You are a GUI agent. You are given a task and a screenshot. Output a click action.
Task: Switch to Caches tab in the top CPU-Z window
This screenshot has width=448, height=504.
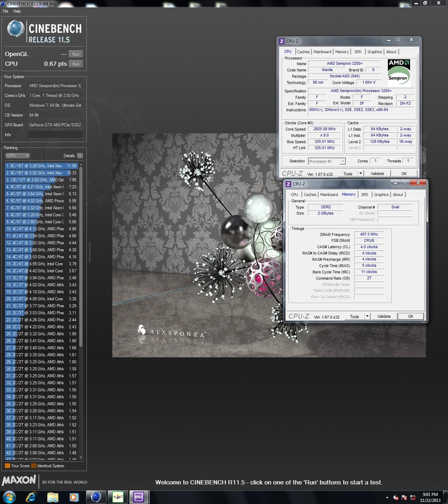point(303,52)
